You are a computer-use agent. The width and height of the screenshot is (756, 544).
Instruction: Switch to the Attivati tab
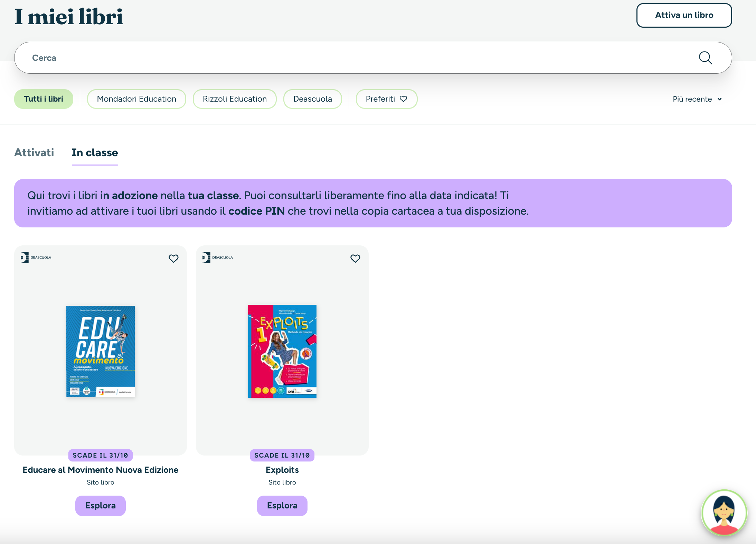click(34, 152)
